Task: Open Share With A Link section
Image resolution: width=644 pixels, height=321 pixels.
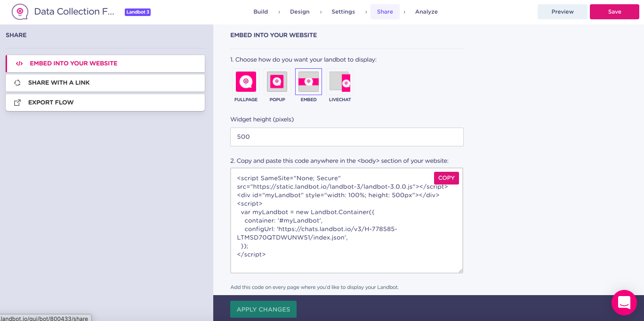Action: [105, 83]
